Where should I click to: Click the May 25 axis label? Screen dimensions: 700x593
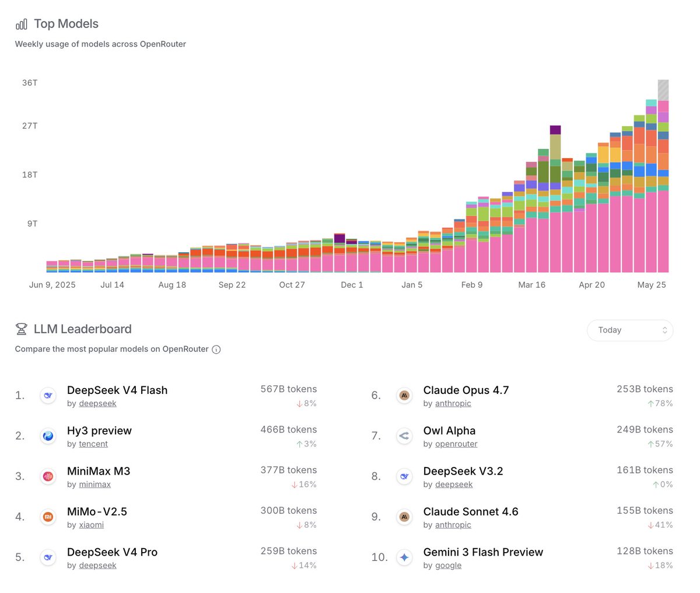tap(652, 285)
